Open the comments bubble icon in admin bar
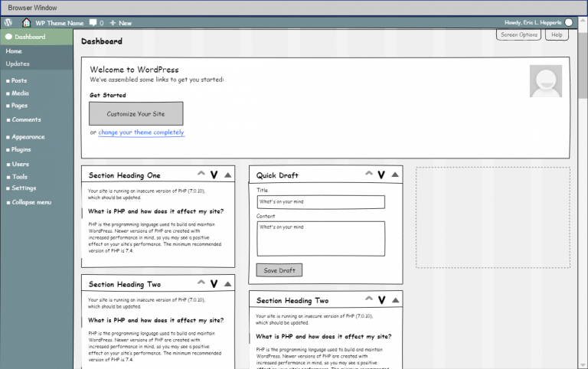588x369 pixels. 93,22
